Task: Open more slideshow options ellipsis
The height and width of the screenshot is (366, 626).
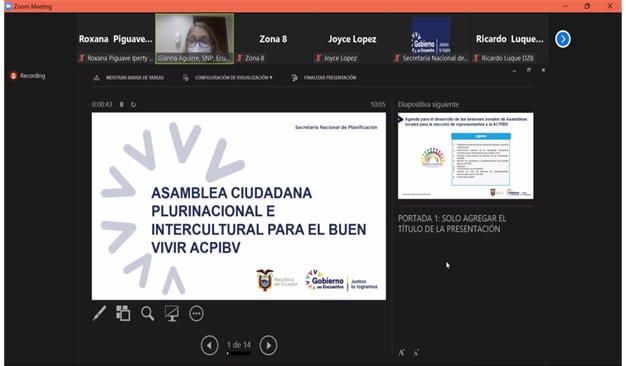Action: click(196, 314)
